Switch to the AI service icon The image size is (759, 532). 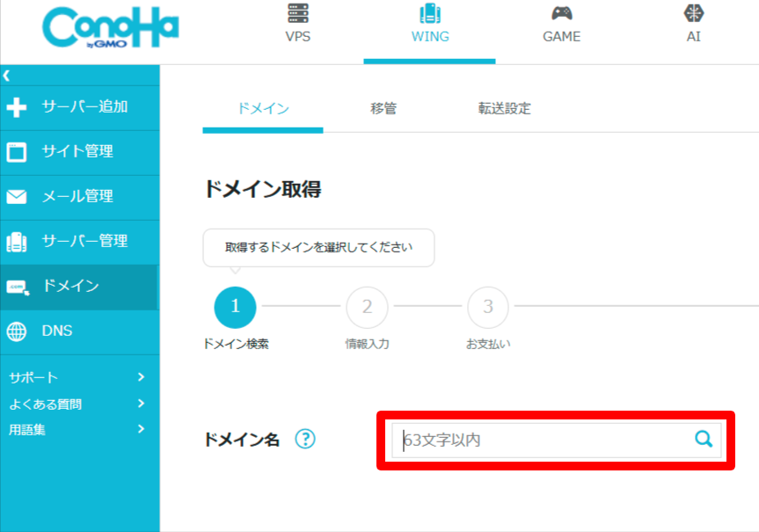(693, 14)
